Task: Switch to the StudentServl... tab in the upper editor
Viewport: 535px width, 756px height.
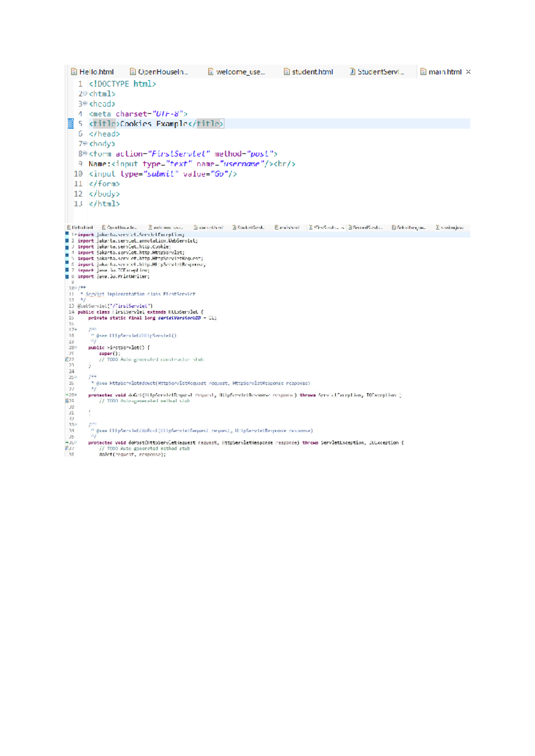Action: [x=377, y=72]
